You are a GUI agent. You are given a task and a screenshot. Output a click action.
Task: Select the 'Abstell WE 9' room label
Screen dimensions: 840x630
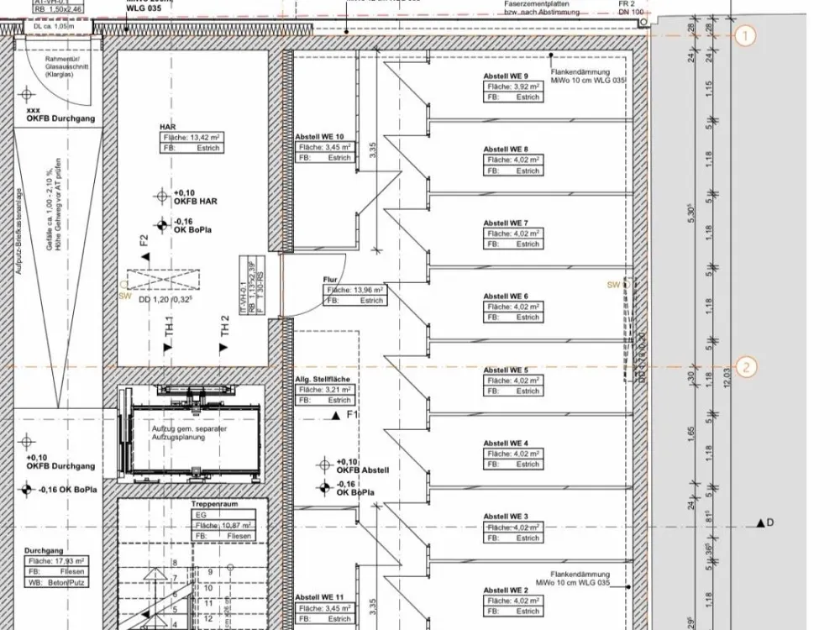pyautogui.click(x=505, y=76)
